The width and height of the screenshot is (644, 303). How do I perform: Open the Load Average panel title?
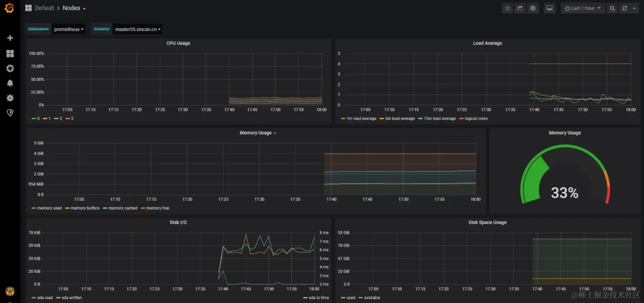point(488,43)
